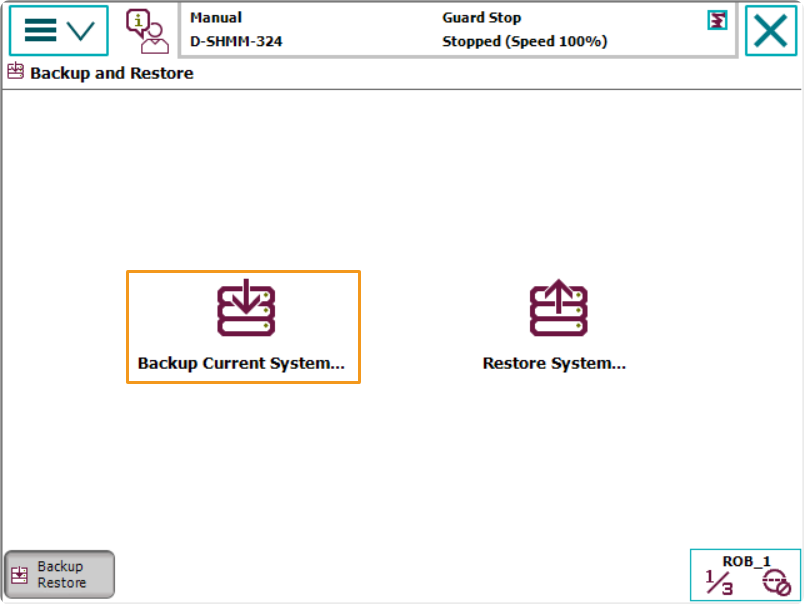The image size is (804, 605).
Task: Click the 1/3 mechanical units indicator
Action: tap(718, 581)
